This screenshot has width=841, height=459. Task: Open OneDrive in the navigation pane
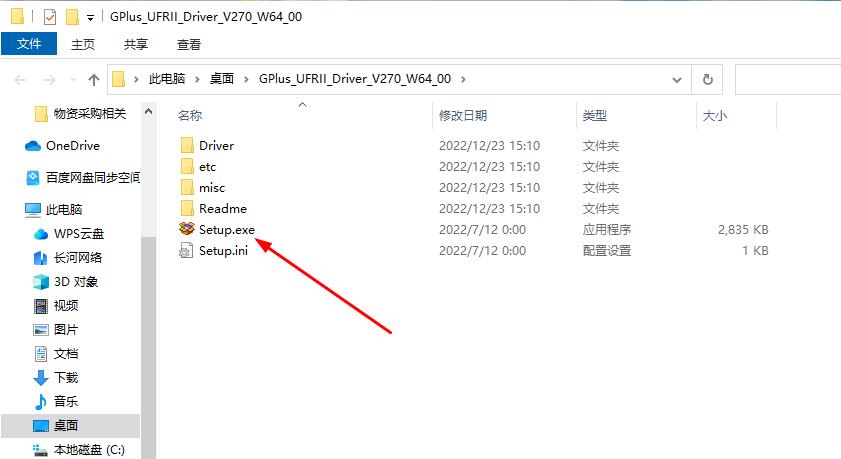pyautogui.click(x=62, y=146)
